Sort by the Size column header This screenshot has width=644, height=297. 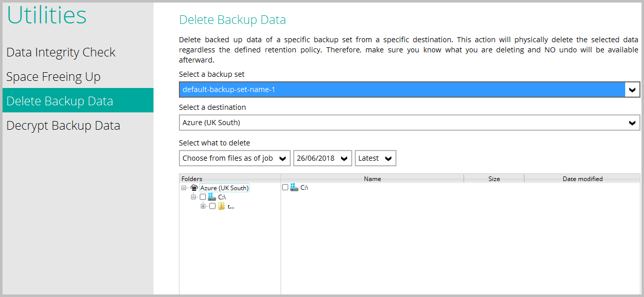pyautogui.click(x=494, y=179)
